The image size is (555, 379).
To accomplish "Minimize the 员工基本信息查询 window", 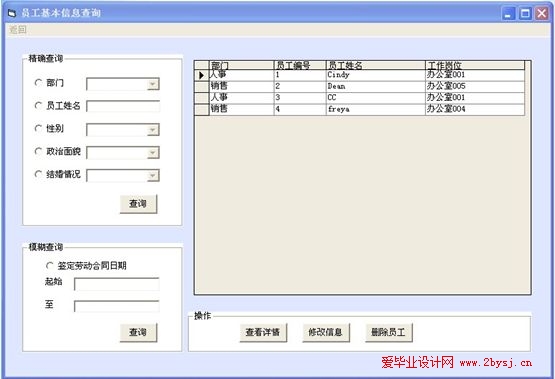I will (x=508, y=13).
